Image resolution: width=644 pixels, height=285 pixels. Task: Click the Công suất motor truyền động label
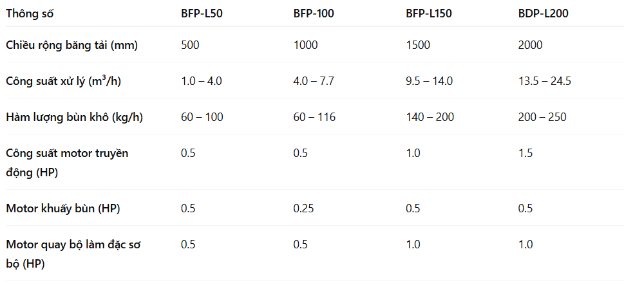67,163
